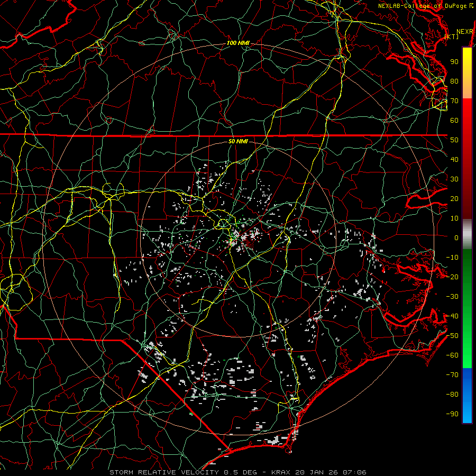Click the -40 value on the velocity scale
This screenshot has width=476, height=476.
pos(452,316)
